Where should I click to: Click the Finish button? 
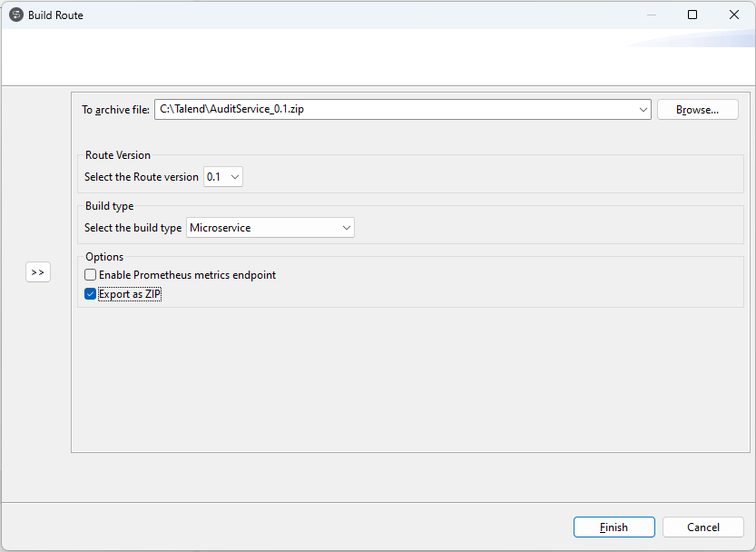click(x=614, y=527)
